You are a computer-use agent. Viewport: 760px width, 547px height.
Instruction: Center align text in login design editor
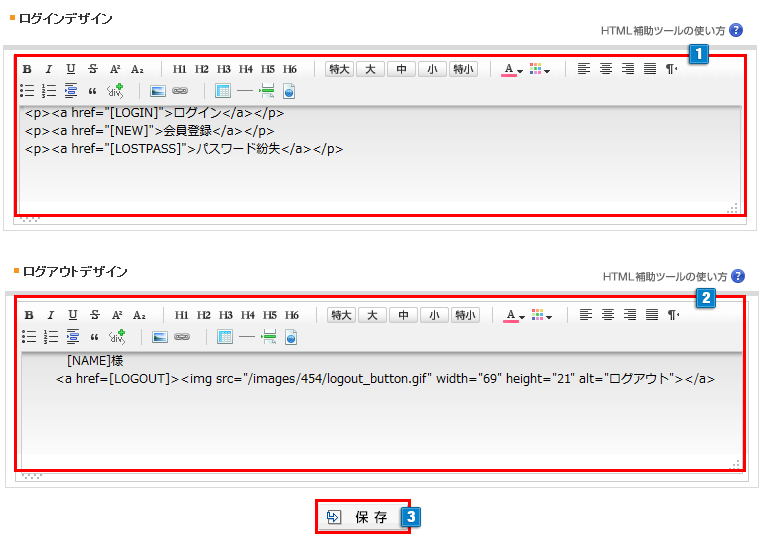(x=606, y=69)
